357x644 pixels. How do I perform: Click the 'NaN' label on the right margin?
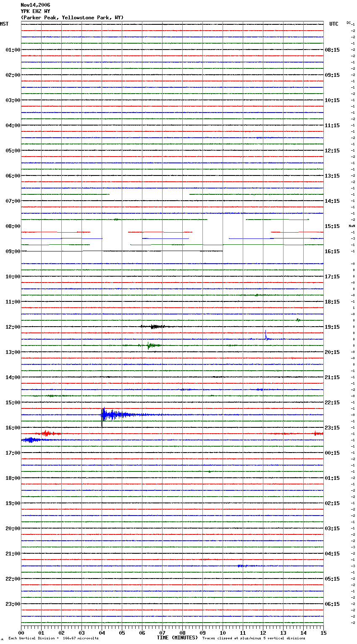coord(352,226)
